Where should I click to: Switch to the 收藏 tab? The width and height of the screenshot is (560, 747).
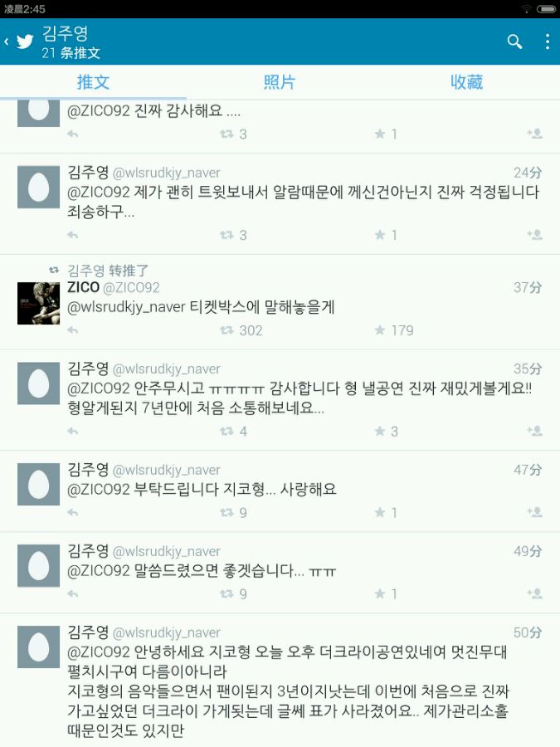[x=466, y=82]
